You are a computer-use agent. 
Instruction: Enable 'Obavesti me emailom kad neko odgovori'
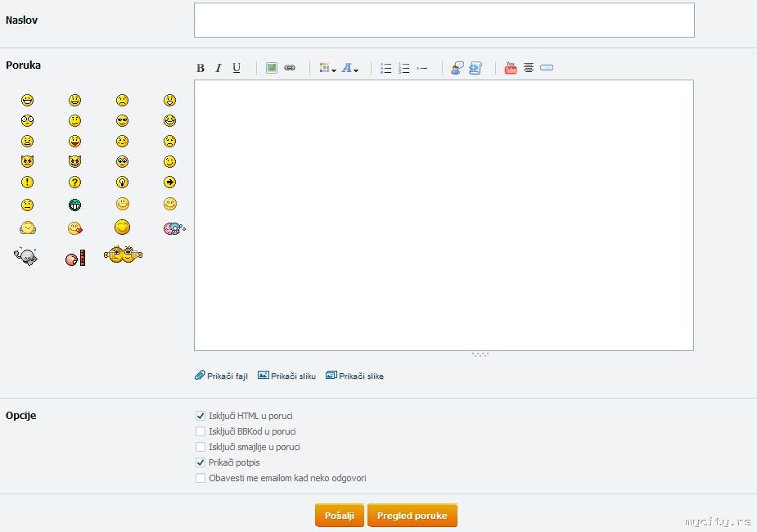tap(201, 478)
